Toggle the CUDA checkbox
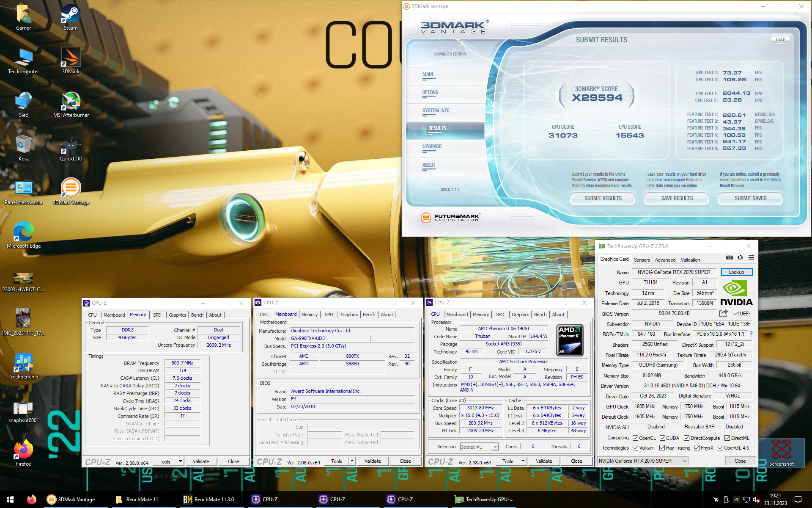 point(663,438)
